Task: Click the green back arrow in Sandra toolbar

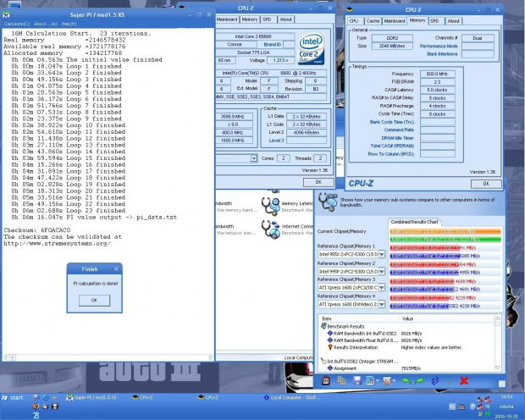Action: pos(406,380)
